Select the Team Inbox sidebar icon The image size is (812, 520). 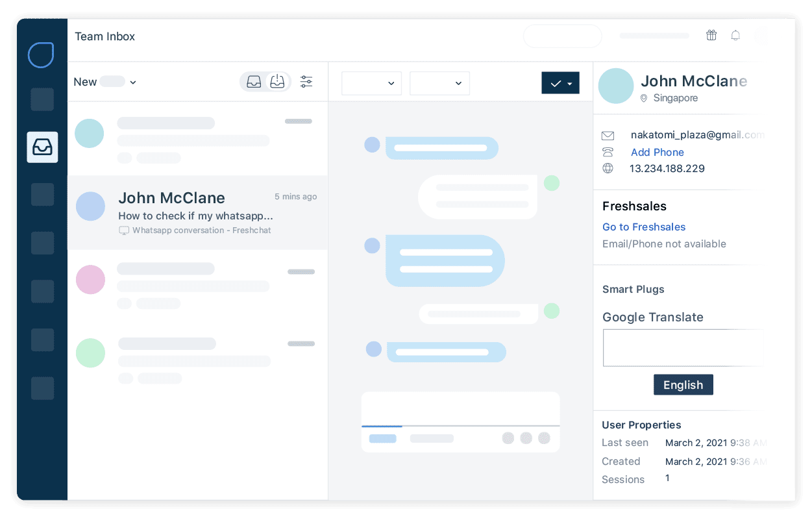[42, 147]
